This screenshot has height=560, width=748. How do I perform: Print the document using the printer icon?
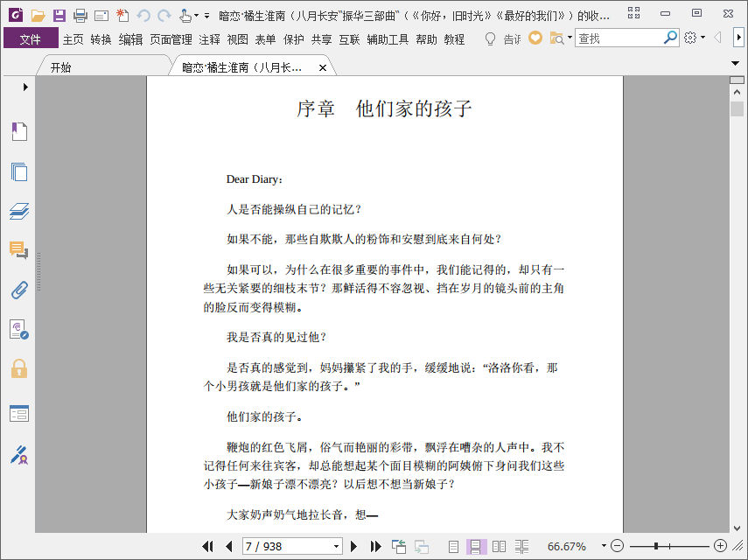pos(80,16)
